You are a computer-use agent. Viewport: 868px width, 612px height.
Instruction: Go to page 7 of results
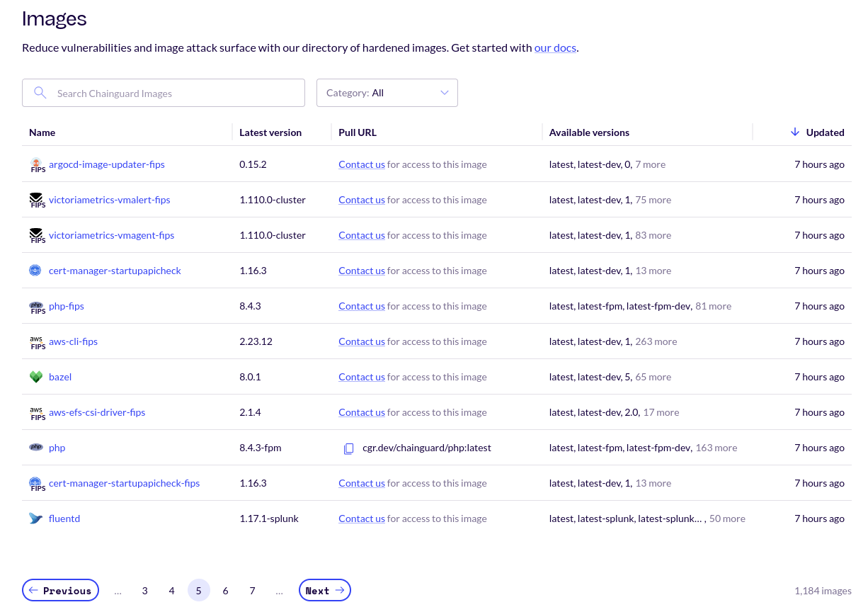coord(252,590)
